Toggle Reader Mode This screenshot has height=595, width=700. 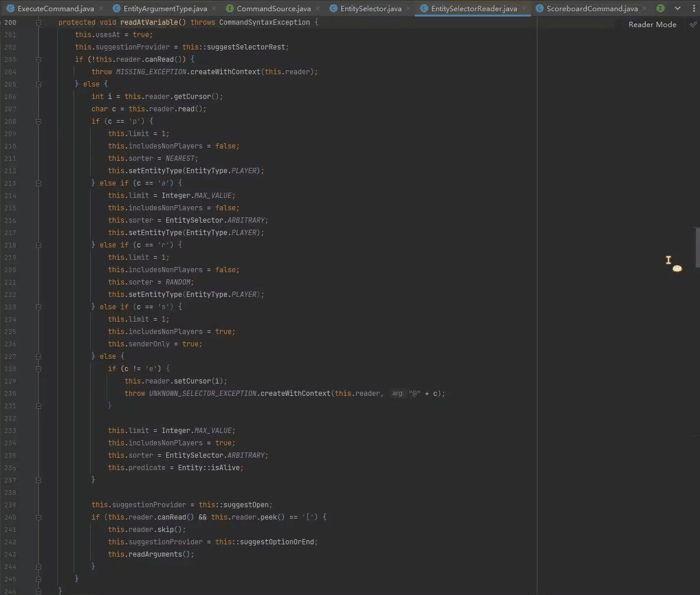(652, 25)
